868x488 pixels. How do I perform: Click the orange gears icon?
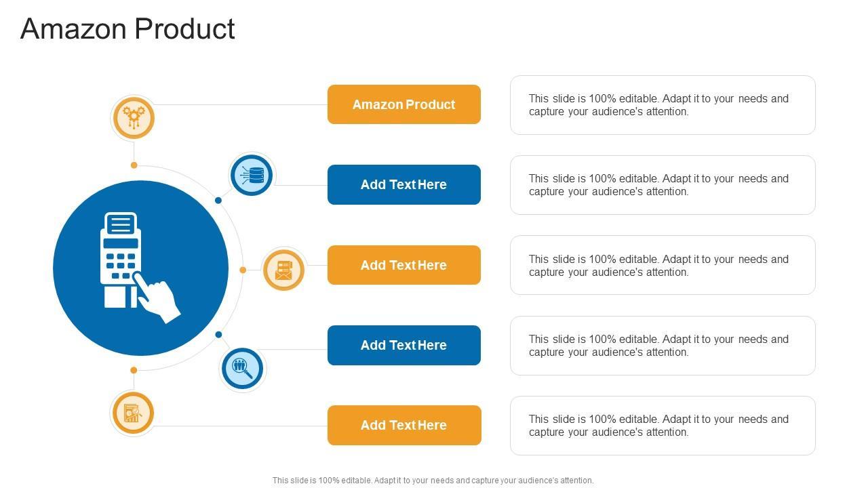133,118
